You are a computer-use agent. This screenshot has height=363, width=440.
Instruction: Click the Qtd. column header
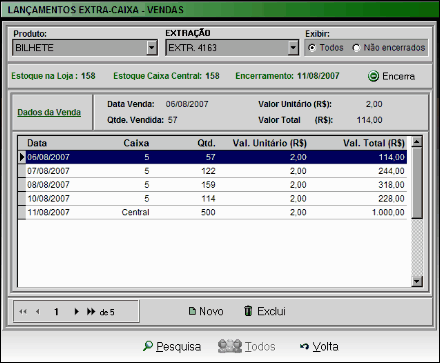[206, 143]
